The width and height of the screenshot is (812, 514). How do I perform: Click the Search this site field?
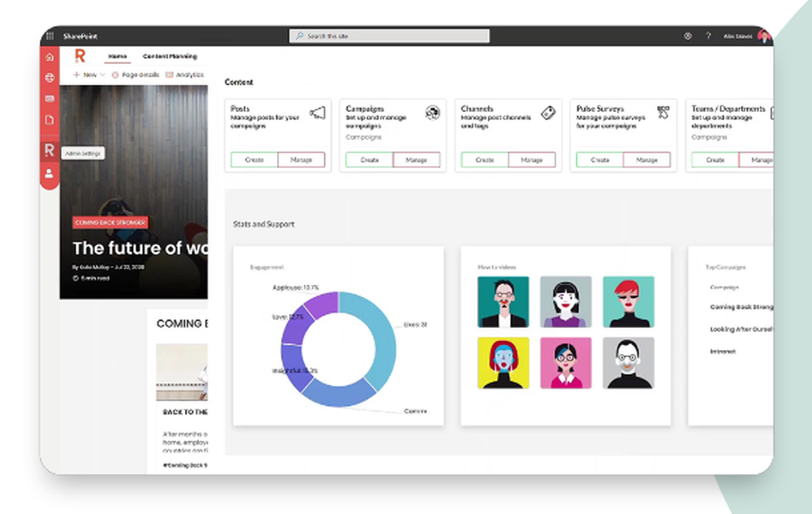(390, 36)
